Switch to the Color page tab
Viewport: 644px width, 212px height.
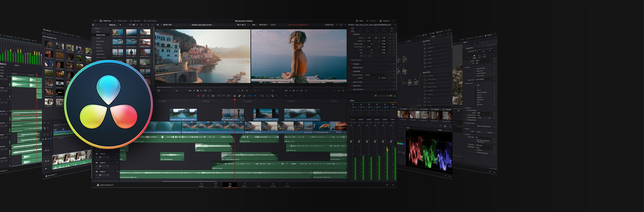[x=258, y=185]
